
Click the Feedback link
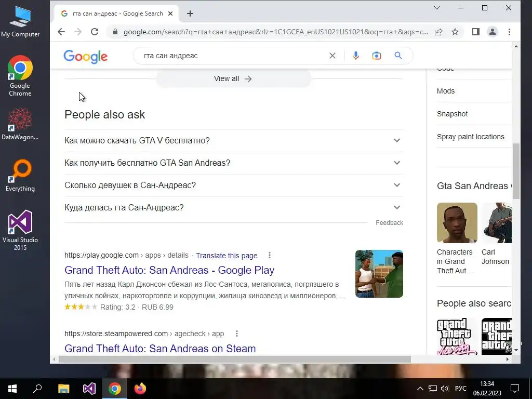pos(389,223)
